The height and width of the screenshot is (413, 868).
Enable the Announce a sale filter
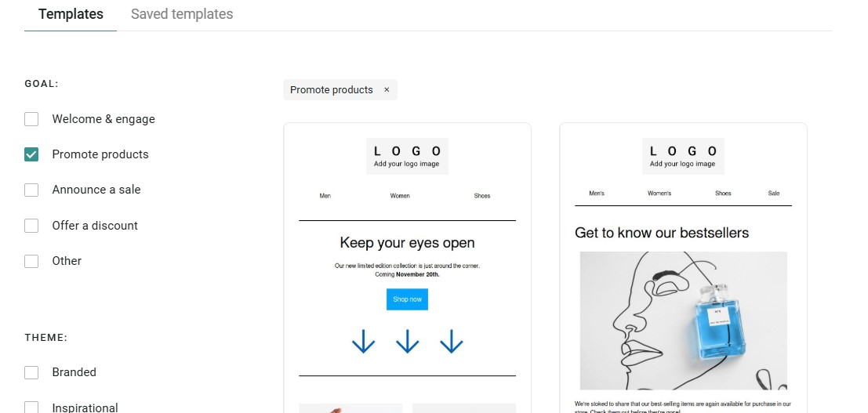point(31,190)
